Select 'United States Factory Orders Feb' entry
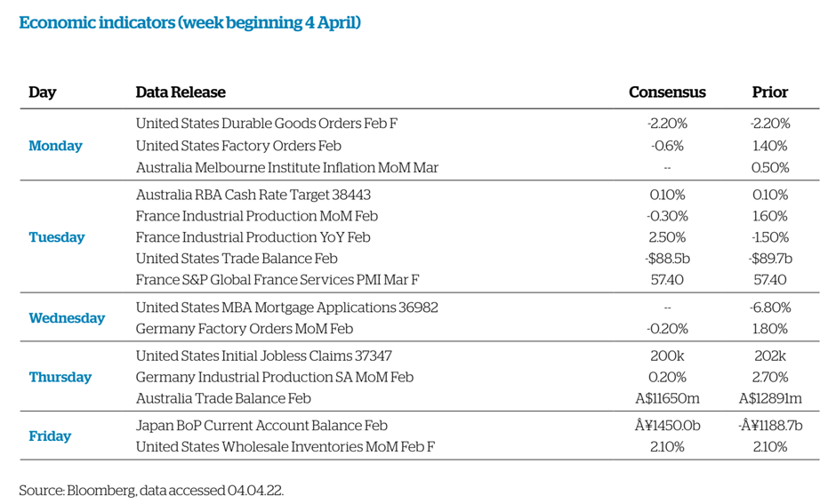This screenshot has width=836, height=504. pos(238,146)
